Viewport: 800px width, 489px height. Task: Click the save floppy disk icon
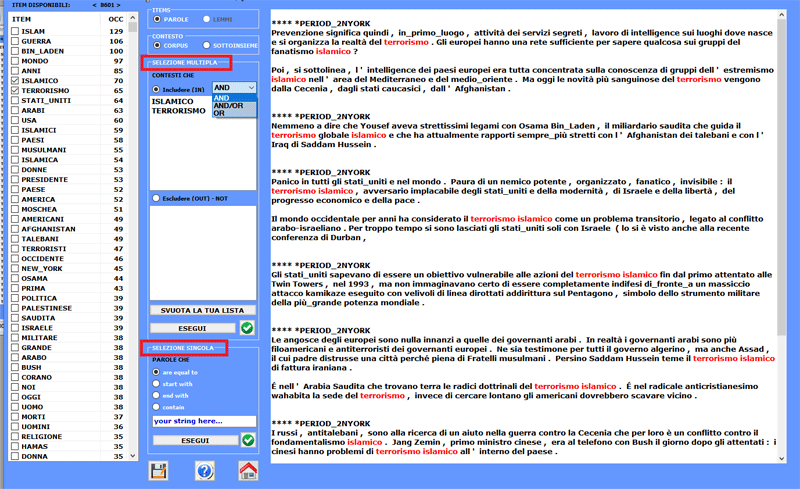coord(159,471)
